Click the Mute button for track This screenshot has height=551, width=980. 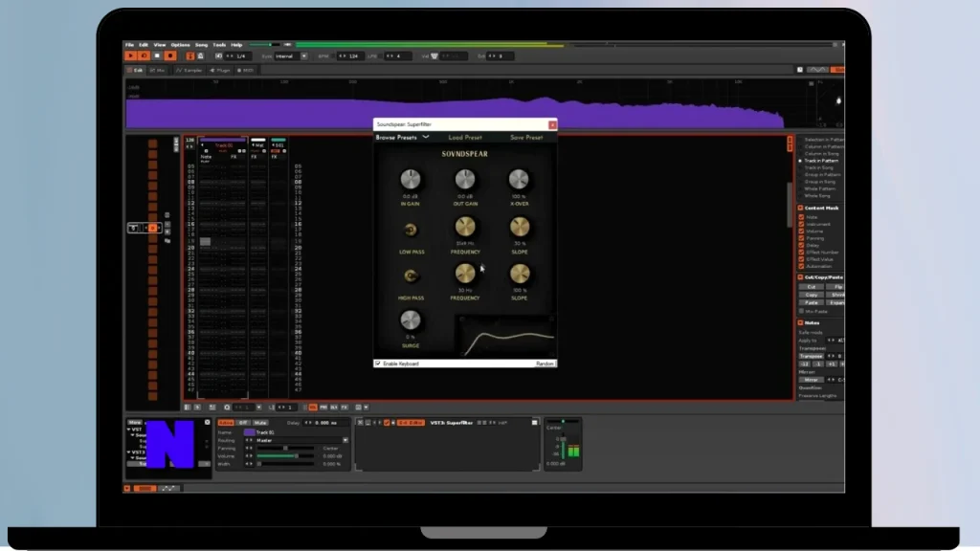pos(260,423)
